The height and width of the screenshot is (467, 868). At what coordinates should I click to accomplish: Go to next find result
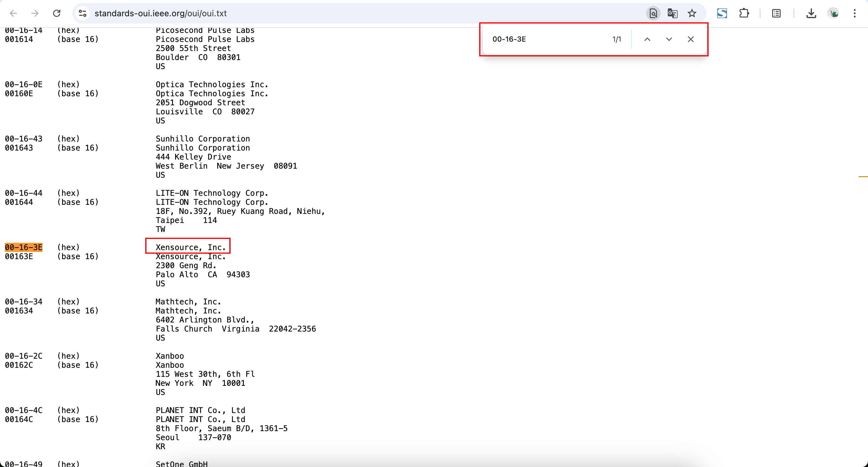pyautogui.click(x=669, y=39)
